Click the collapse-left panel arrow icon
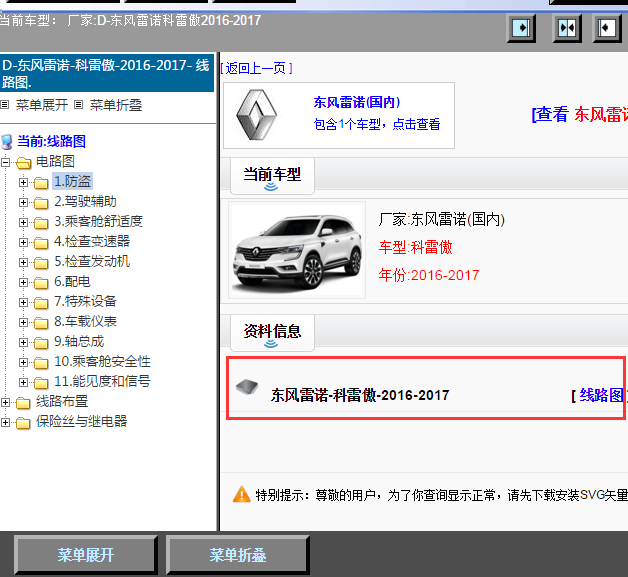Viewport: 628px width, 577px height. click(x=607, y=28)
